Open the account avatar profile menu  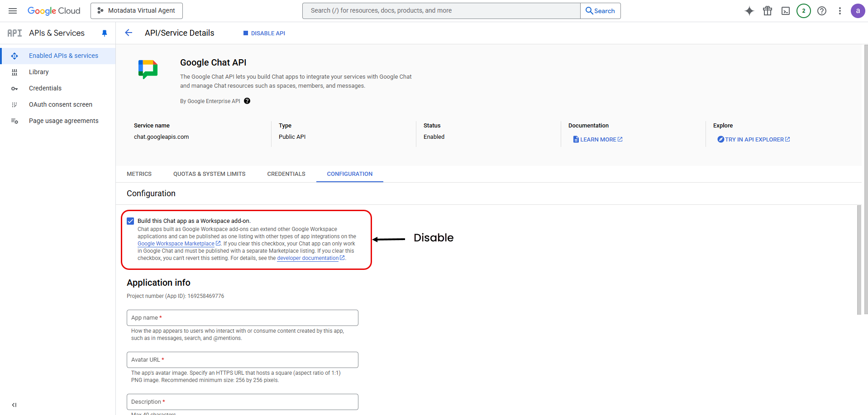point(858,10)
